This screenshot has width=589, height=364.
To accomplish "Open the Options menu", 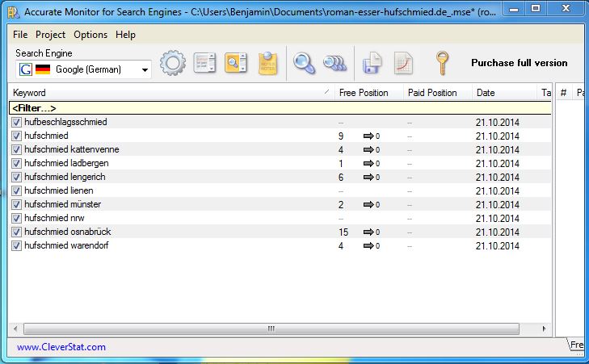I will pyautogui.click(x=90, y=35).
